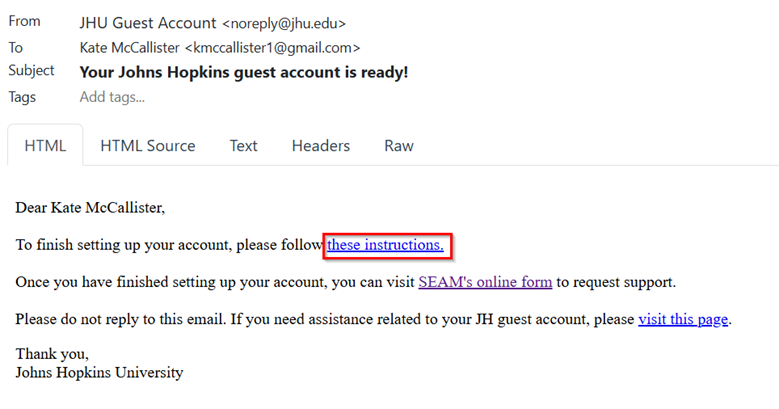Open the HTML Source tab

tap(148, 146)
